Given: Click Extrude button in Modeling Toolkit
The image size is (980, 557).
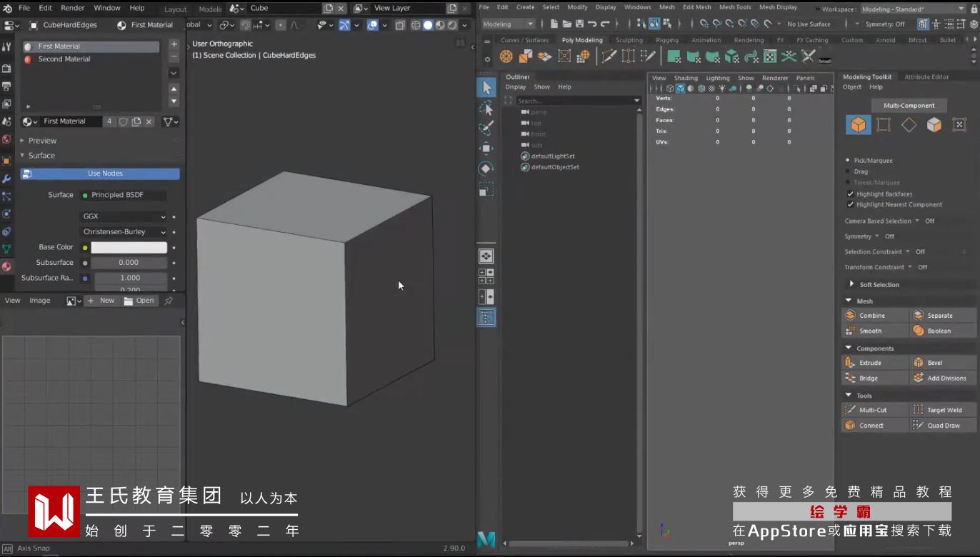Looking at the screenshot, I should (875, 363).
